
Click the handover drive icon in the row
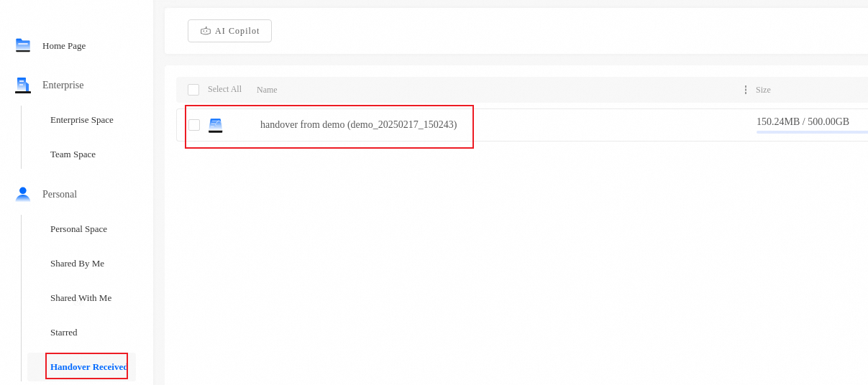point(216,125)
